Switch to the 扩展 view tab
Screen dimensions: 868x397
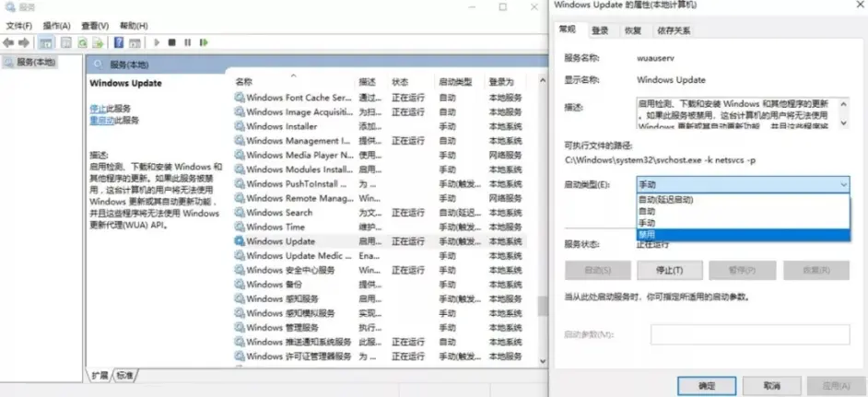tap(100, 376)
